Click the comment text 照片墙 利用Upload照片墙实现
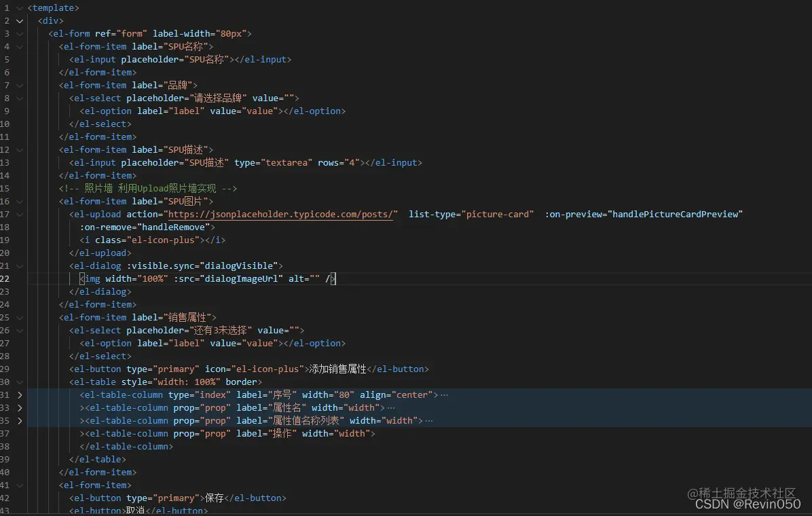Screen dimensions: 812x516 tap(150, 189)
